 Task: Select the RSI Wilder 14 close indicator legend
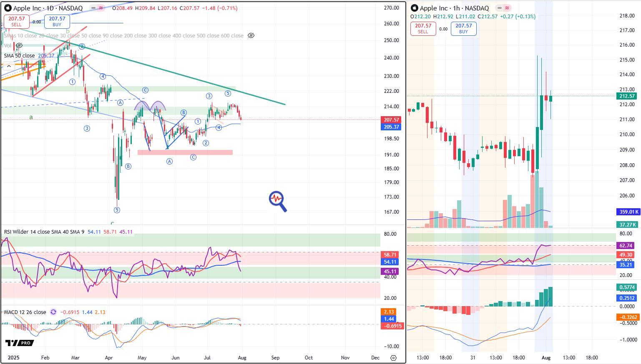[x=44, y=232]
